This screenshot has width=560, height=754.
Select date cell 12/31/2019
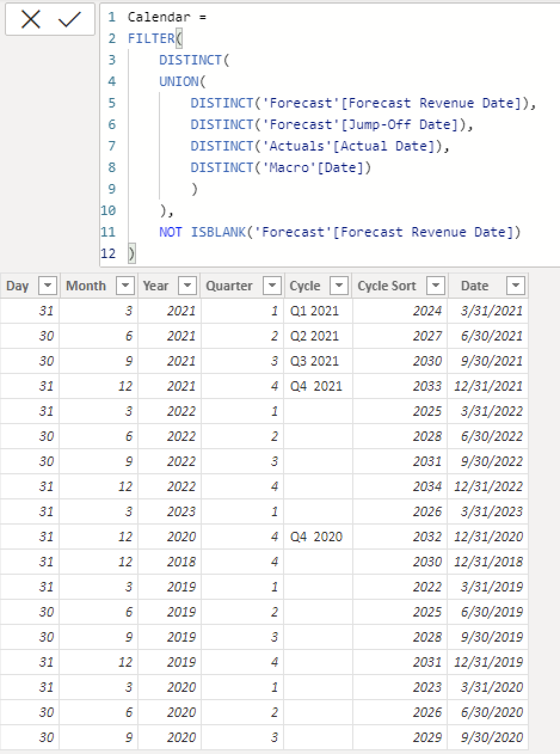[489, 662]
